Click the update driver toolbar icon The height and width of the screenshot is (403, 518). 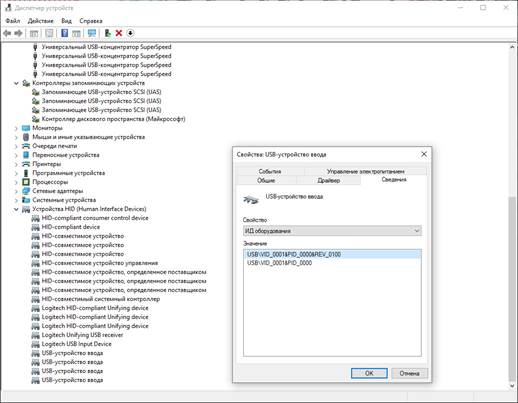107,33
